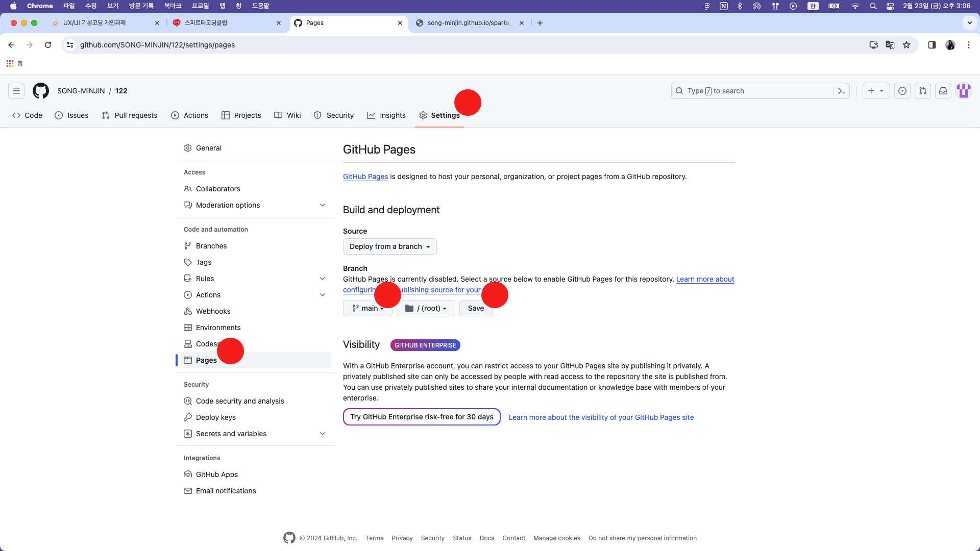Click the 122 repository name link
980x551 pixels.
click(x=121, y=91)
